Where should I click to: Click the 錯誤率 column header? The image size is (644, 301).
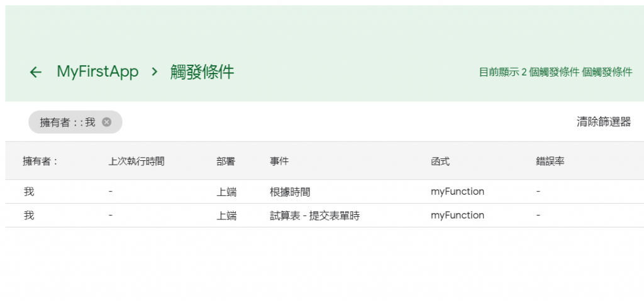(x=550, y=161)
